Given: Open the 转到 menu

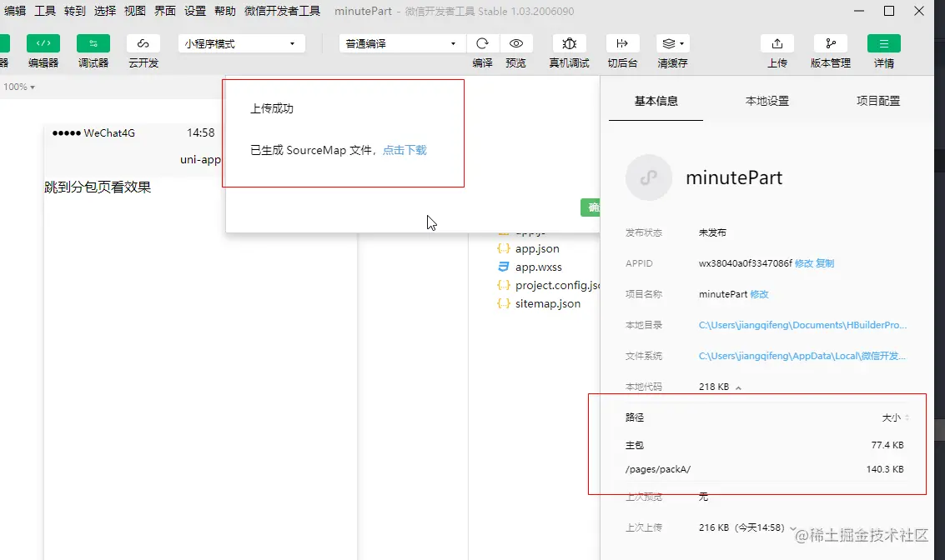Looking at the screenshot, I should [x=75, y=11].
